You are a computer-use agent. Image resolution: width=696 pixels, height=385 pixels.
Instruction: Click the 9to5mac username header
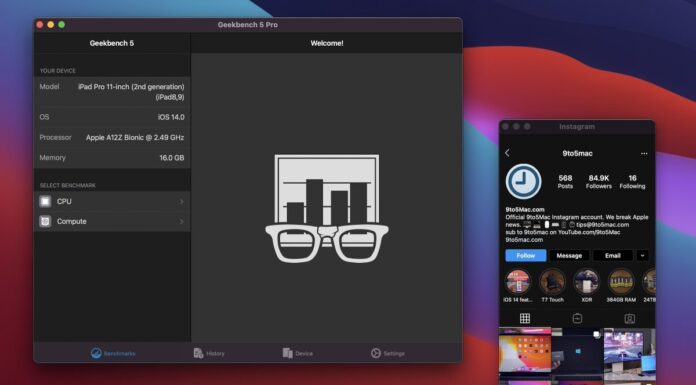coord(577,154)
